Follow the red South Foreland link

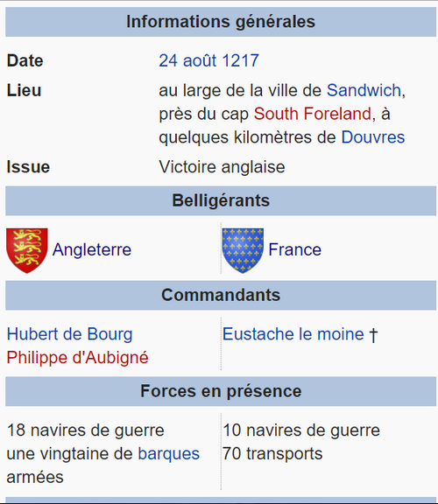pos(313,114)
